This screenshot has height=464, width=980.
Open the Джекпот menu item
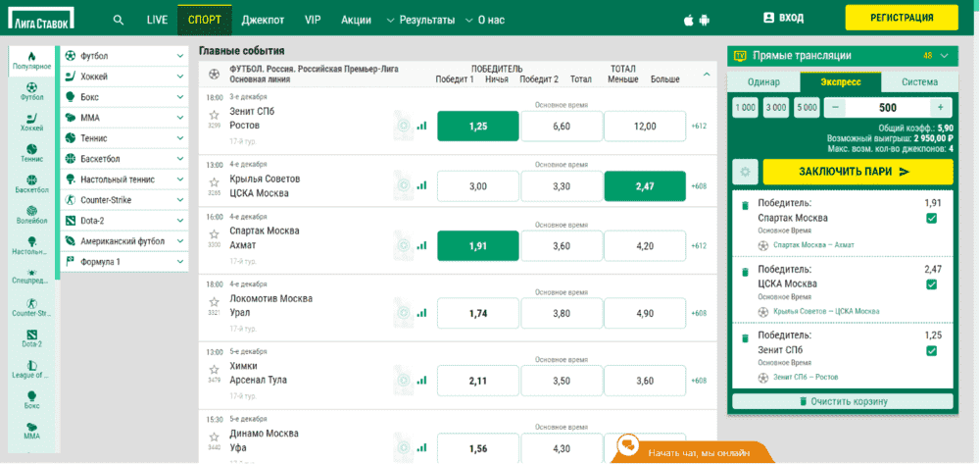pyautogui.click(x=263, y=20)
